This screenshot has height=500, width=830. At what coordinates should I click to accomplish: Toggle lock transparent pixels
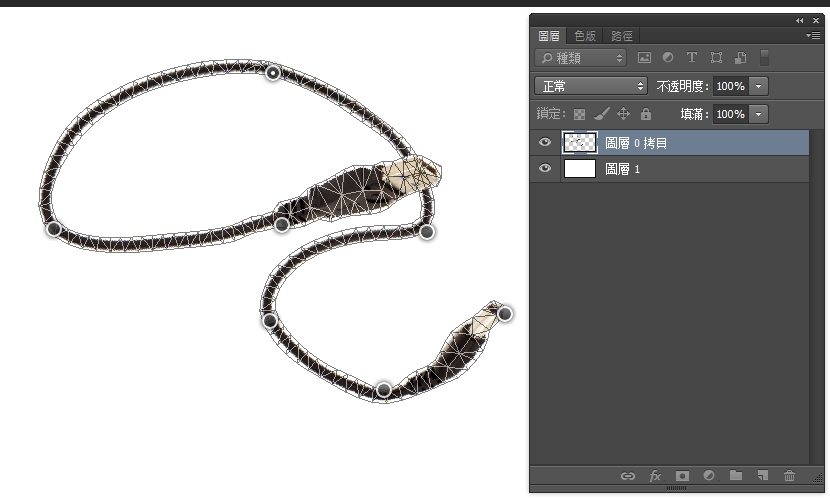579,114
